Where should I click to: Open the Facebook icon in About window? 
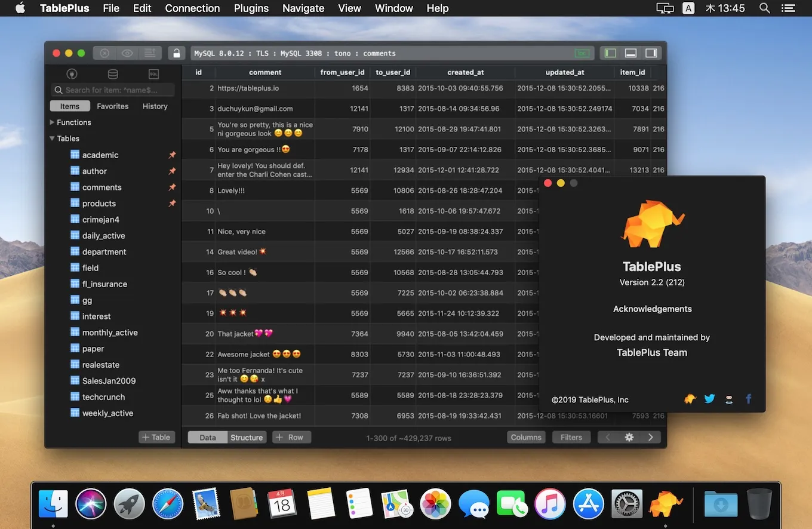748,399
